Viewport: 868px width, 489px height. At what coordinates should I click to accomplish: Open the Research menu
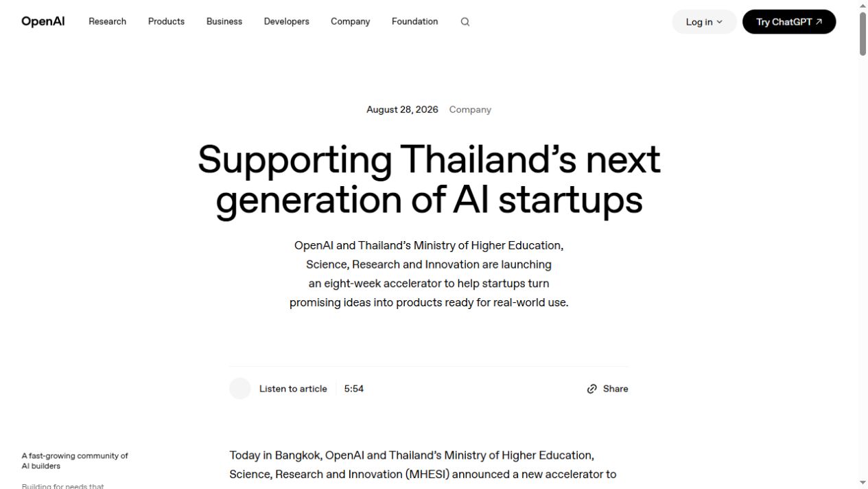coord(108,21)
